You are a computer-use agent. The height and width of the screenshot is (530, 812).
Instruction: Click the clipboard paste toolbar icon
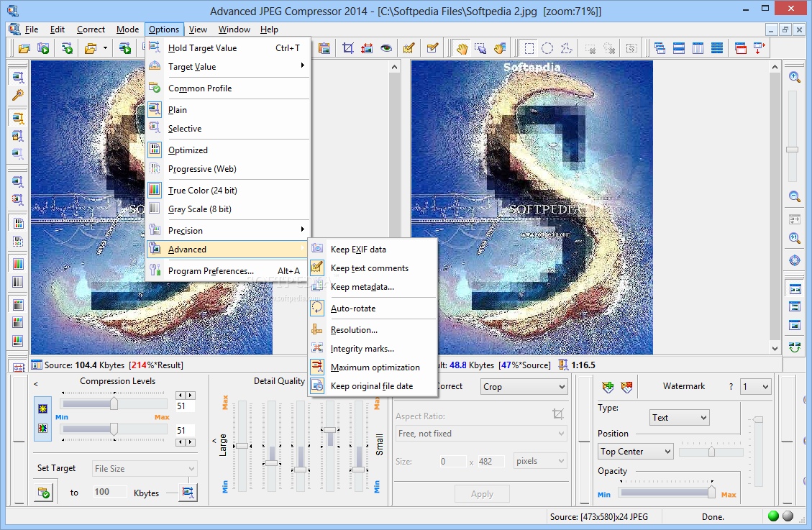(324, 49)
